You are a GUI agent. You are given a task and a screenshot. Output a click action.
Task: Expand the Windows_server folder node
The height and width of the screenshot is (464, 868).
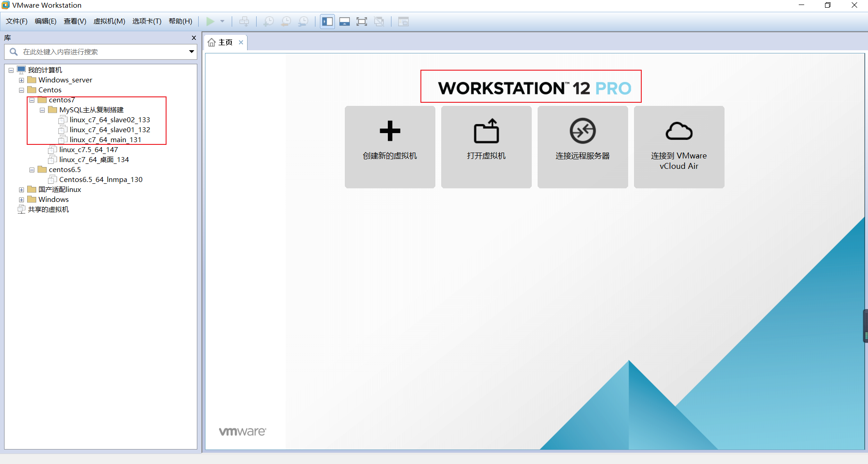(x=21, y=80)
